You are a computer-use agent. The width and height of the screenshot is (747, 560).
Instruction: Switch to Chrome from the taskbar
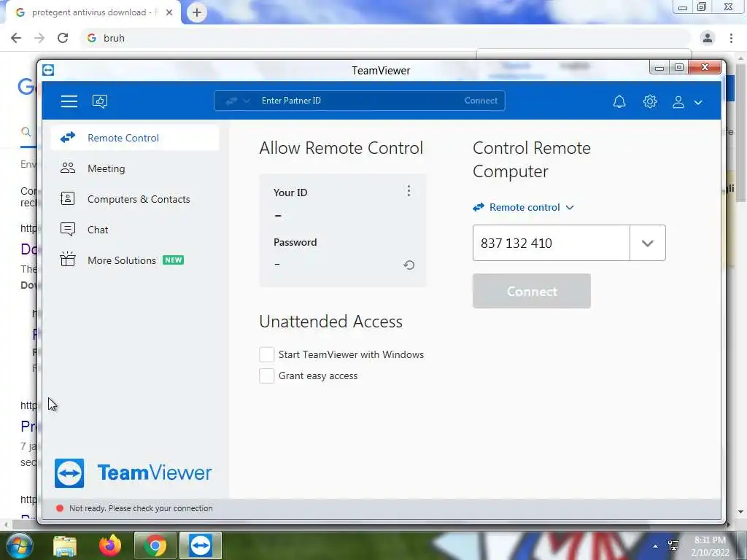tap(155, 545)
